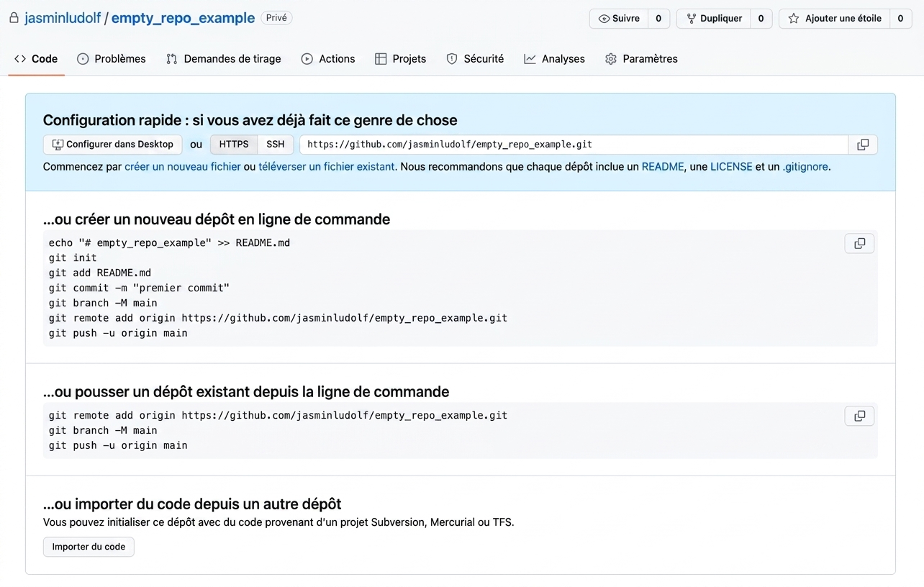
Task: Open the Code tab
Action: point(36,59)
